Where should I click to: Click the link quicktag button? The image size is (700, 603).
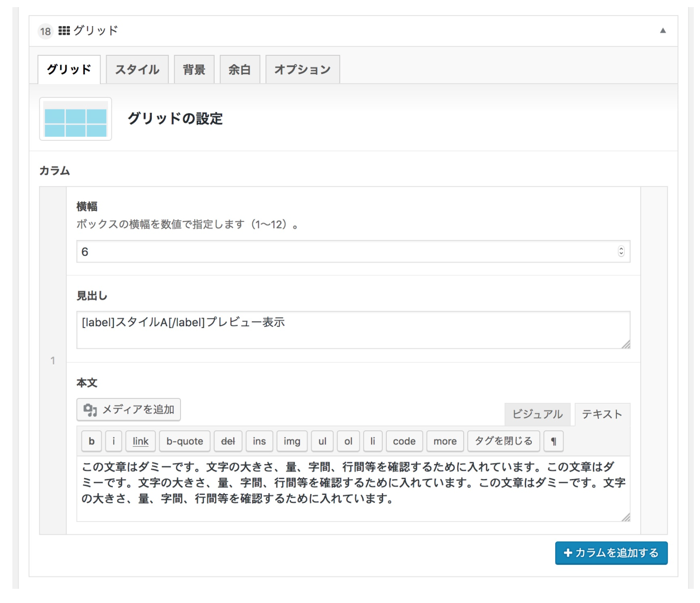(x=140, y=441)
